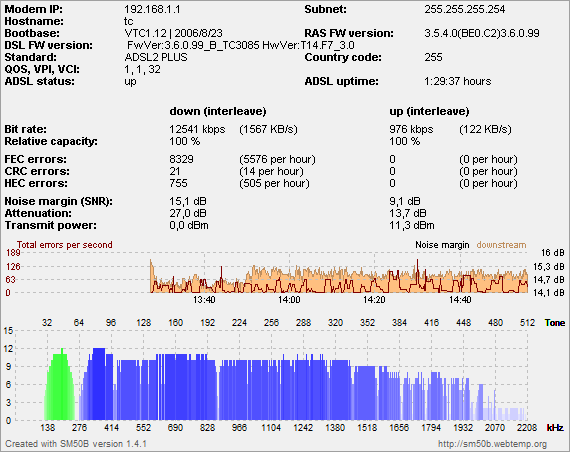This screenshot has width=570, height=452.
Task: Select downstream bit rate 12541 kbps
Action: pos(197,129)
